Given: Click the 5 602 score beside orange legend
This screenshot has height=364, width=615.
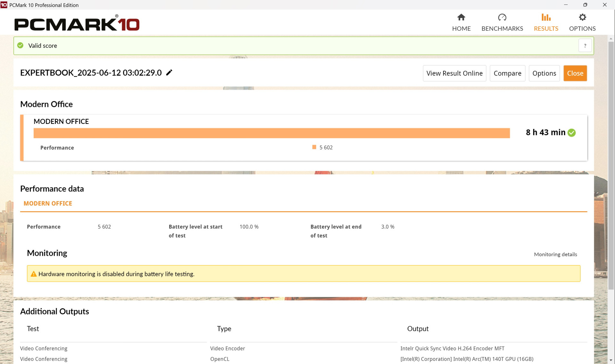Looking at the screenshot, I should tap(326, 148).
